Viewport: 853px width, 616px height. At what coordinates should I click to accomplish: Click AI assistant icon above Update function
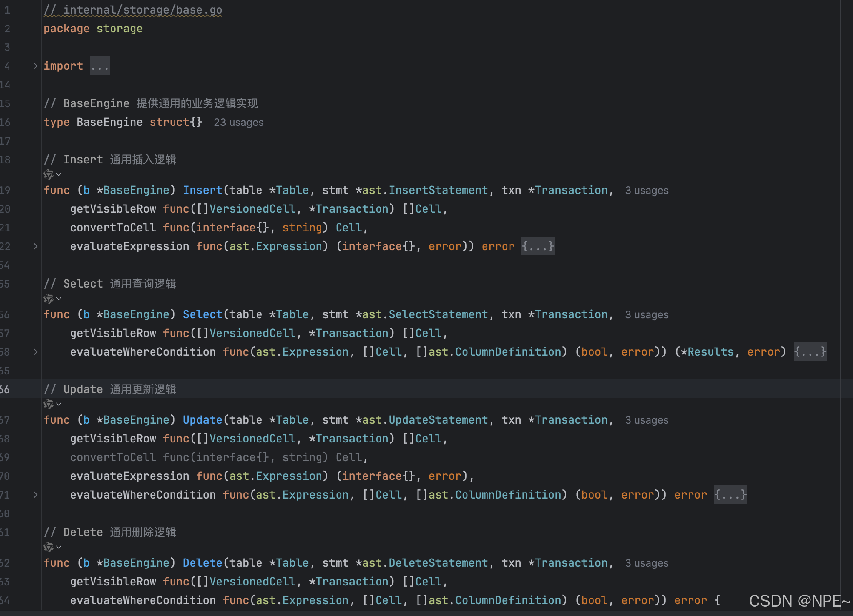click(x=49, y=404)
